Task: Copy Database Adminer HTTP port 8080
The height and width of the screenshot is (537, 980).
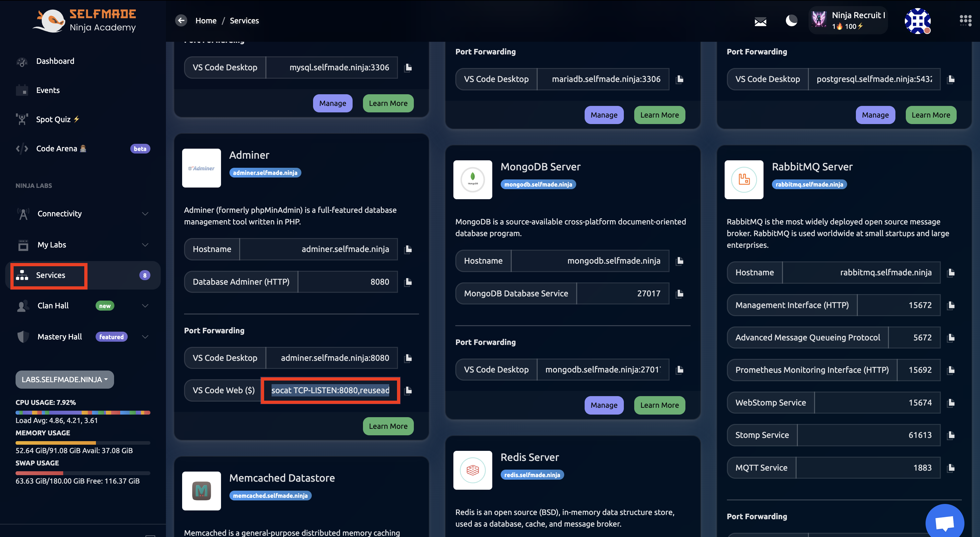Action: pyautogui.click(x=408, y=282)
